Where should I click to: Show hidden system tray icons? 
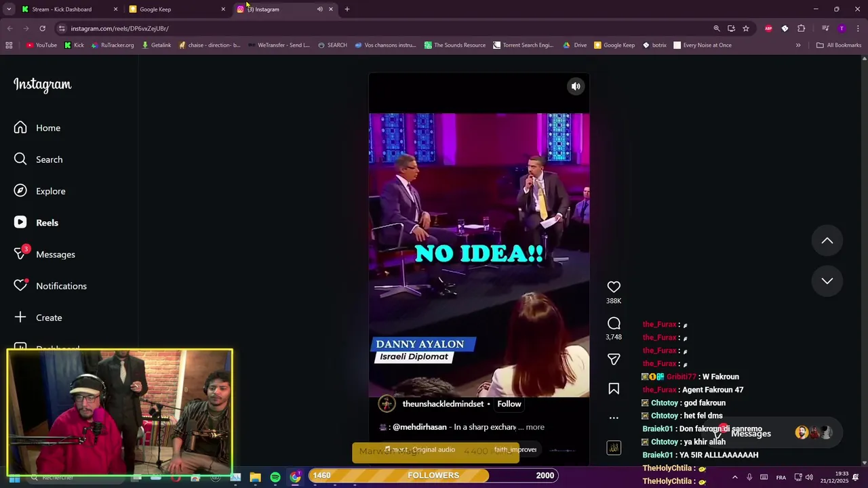click(735, 478)
